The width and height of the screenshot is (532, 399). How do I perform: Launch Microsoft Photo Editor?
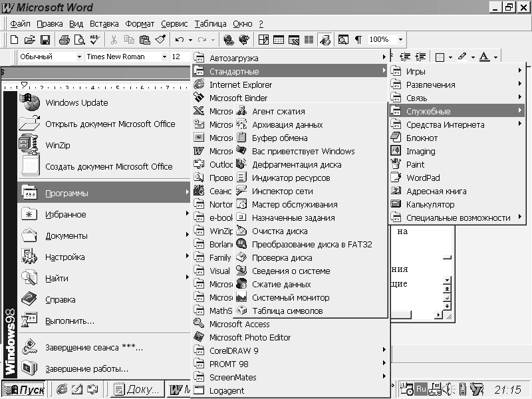(290, 337)
